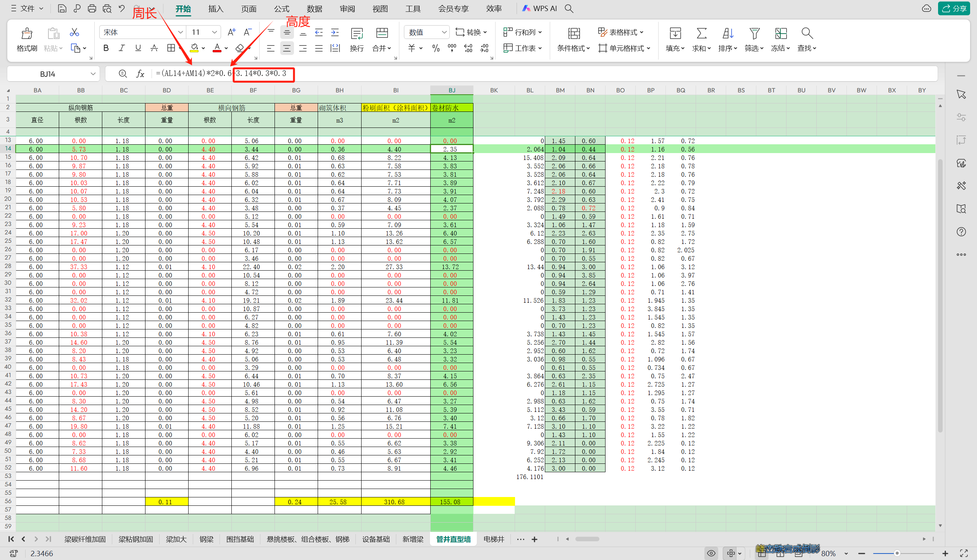Open the 条件格式 conditional formatting dropdown
This screenshot has height=560, width=977.
pyautogui.click(x=573, y=48)
